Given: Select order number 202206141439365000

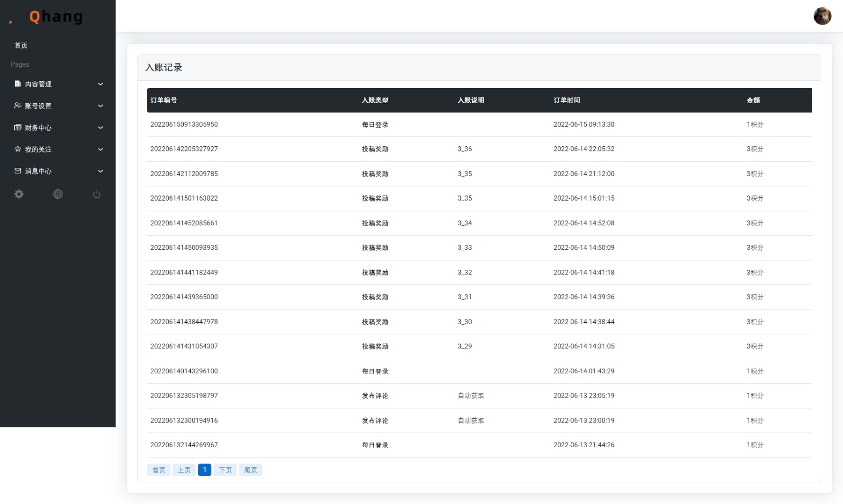Looking at the screenshot, I should (x=184, y=297).
